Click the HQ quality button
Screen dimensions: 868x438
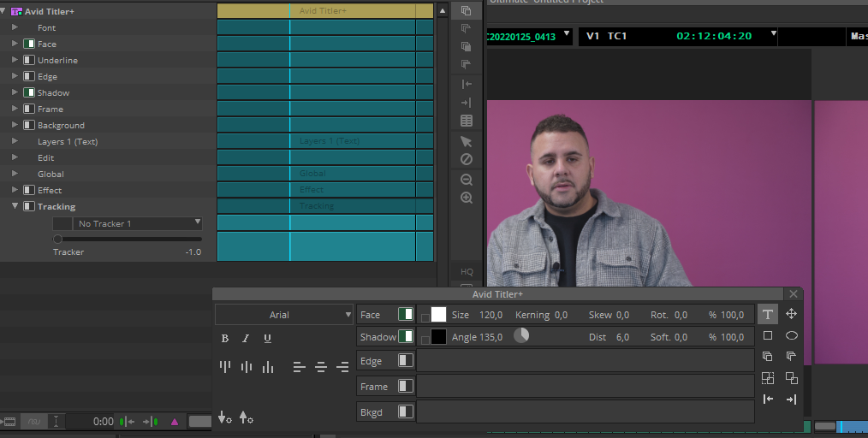click(467, 272)
